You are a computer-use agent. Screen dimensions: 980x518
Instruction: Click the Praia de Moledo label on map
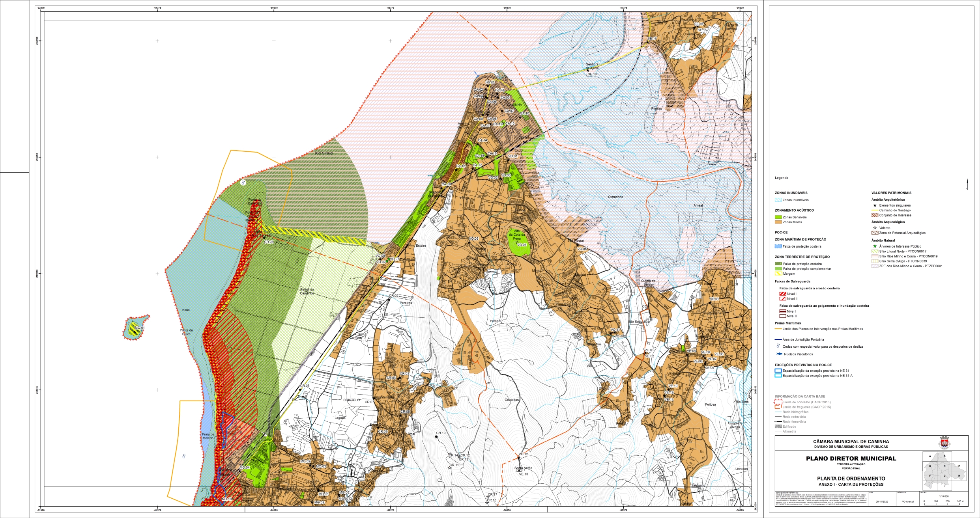tap(208, 436)
